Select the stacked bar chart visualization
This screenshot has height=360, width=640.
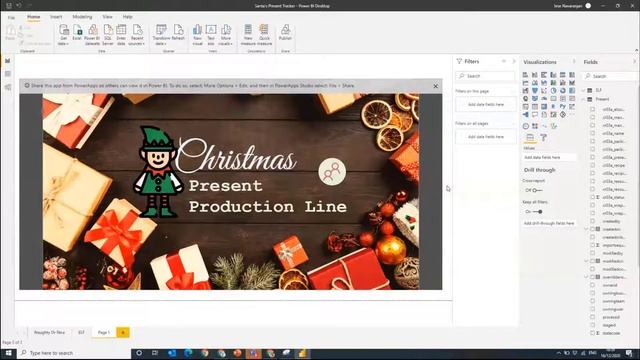(x=525, y=75)
